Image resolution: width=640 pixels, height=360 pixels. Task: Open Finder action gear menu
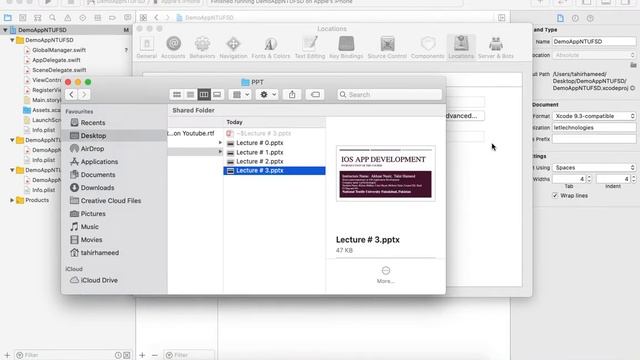[x=267, y=95]
